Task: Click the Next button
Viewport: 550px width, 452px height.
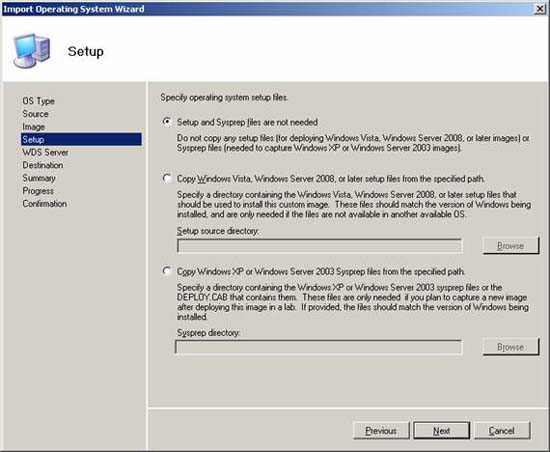Action: tap(442, 431)
